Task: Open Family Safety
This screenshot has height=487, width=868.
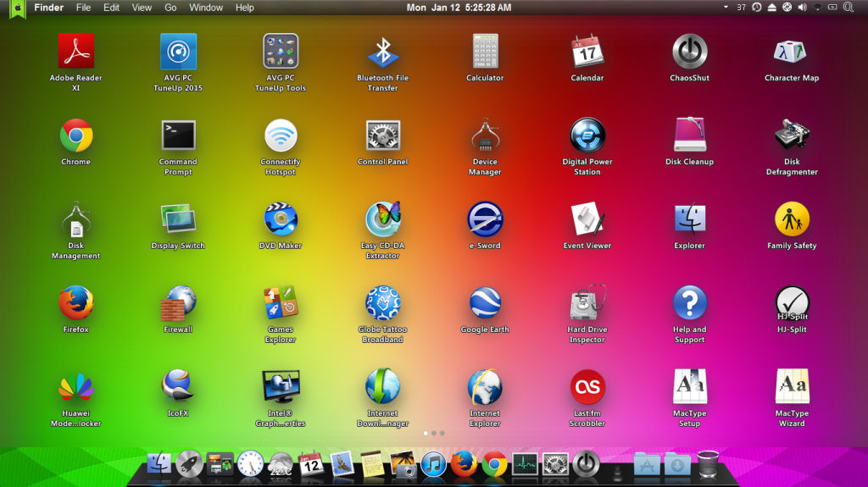Action: click(x=792, y=219)
